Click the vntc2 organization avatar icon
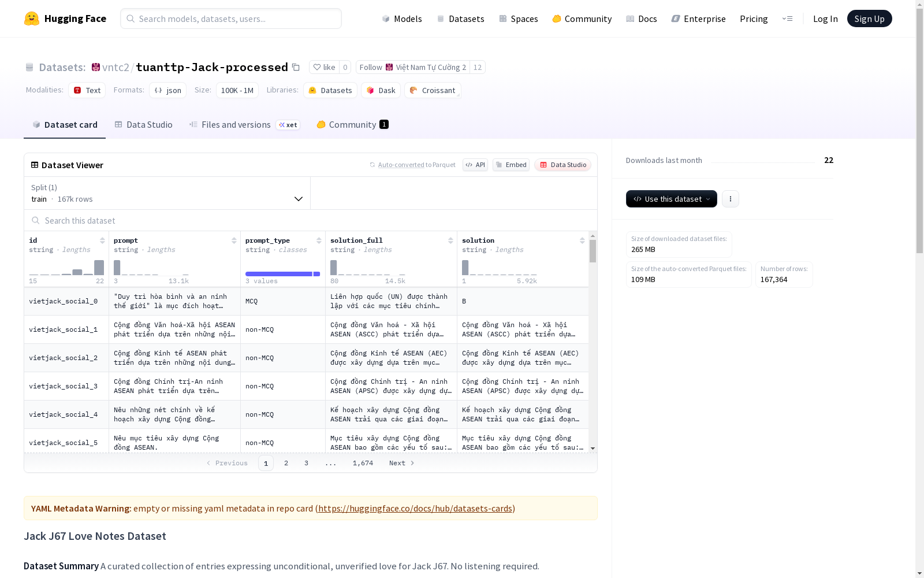924x578 pixels. [x=96, y=67]
